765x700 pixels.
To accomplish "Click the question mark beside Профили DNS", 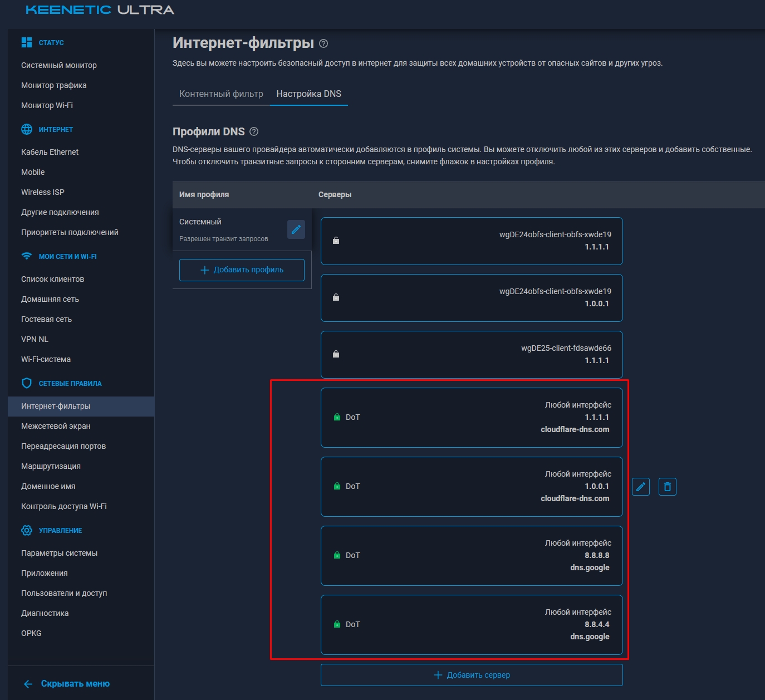I will pyautogui.click(x=255, y=132).
